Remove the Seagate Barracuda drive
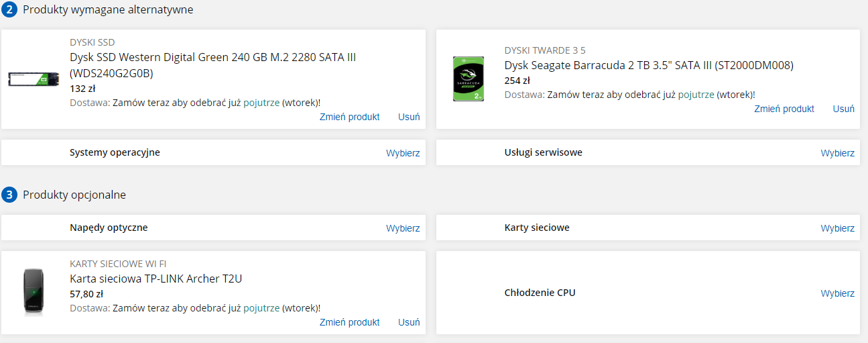The height and width of the screenshot is (343, 868). [844, 109]
